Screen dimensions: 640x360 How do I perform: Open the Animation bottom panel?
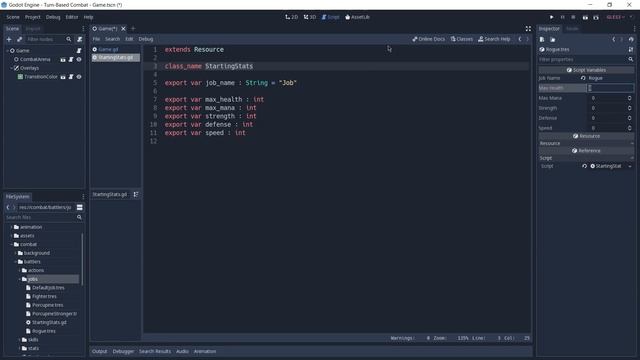[205, 351]
